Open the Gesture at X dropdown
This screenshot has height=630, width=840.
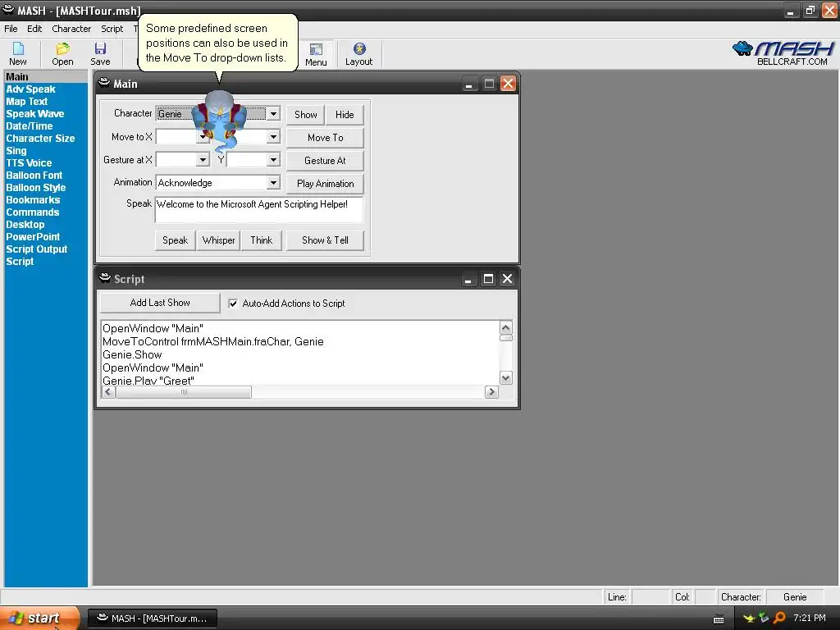coord(203,160)
